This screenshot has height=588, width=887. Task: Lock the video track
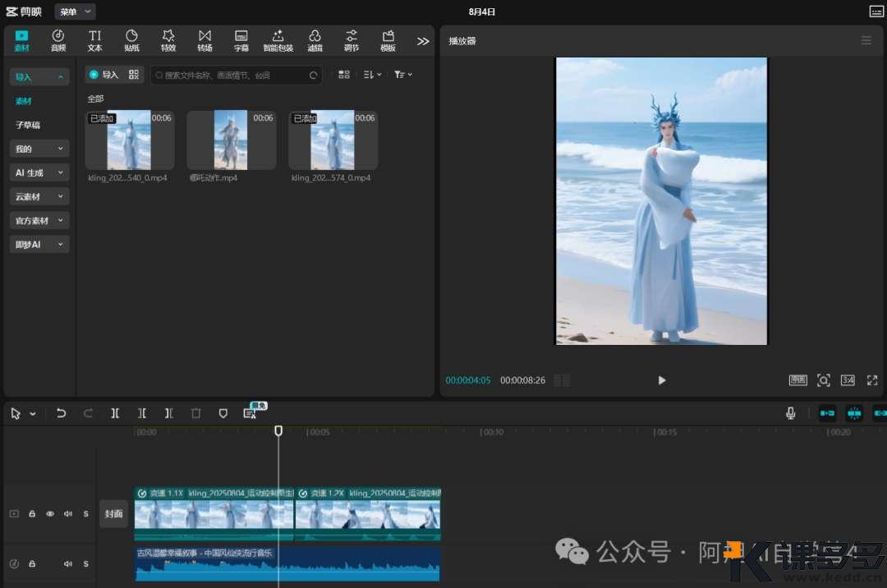(x=32, y=514)
